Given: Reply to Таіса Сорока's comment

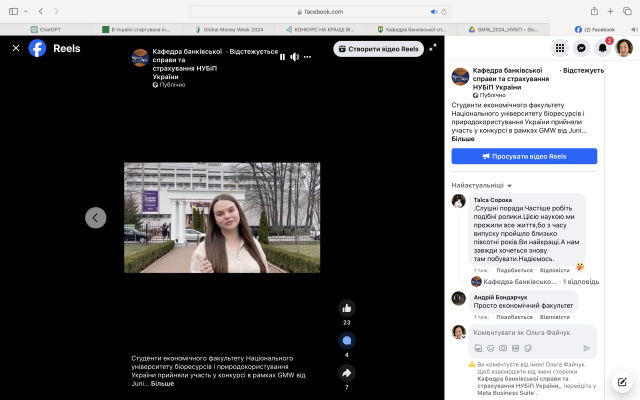Looking at the screenshot, I should coord(554,270).
